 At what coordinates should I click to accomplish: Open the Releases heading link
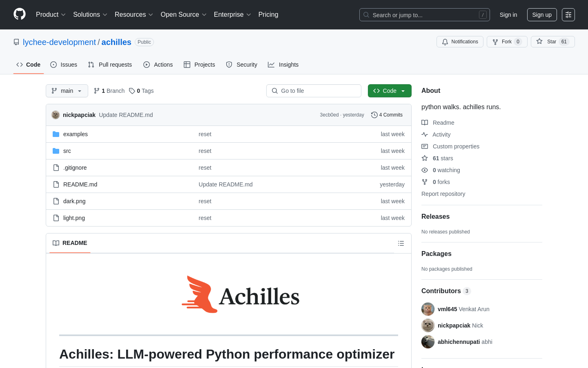coord(435,217)
